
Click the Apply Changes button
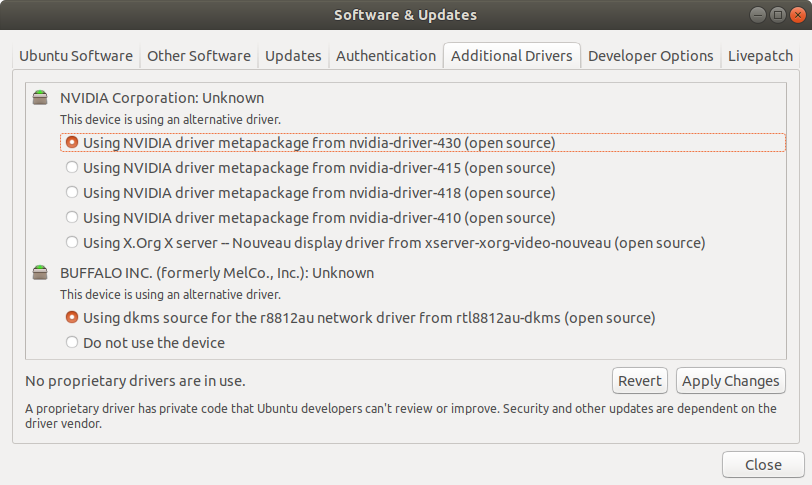[x=731, y=381]
